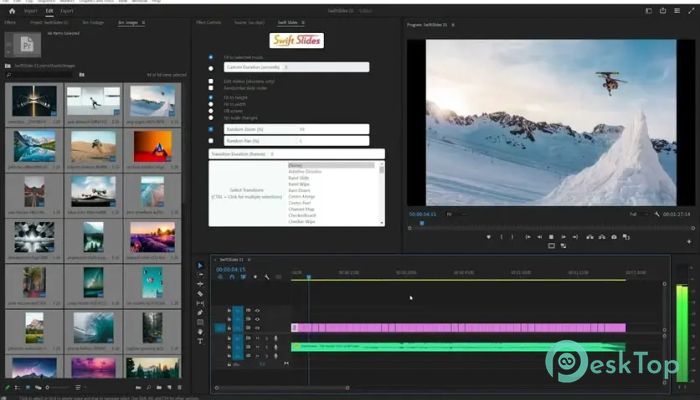
Task: Select the Rectangle tool
Action: tap(200, 322)
